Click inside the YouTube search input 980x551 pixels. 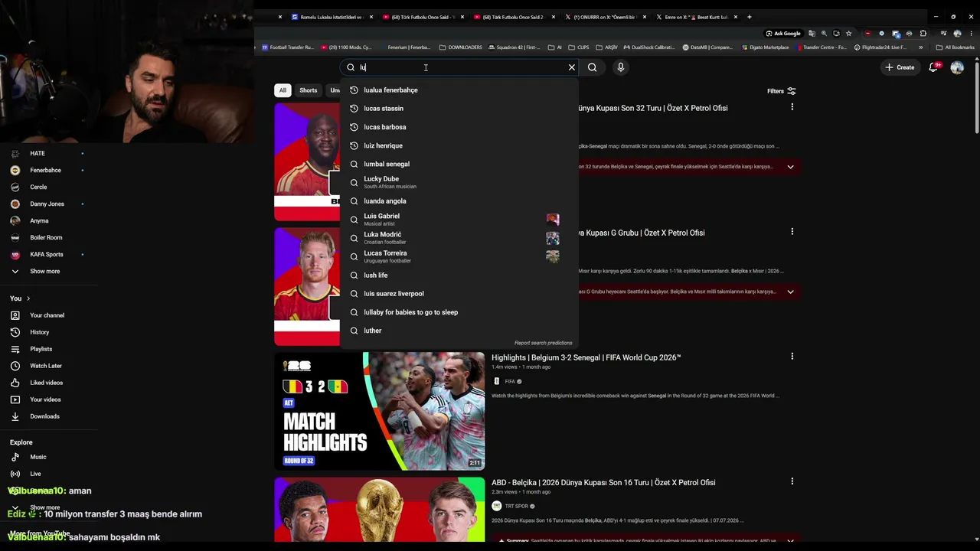click(x=459, y=67)
